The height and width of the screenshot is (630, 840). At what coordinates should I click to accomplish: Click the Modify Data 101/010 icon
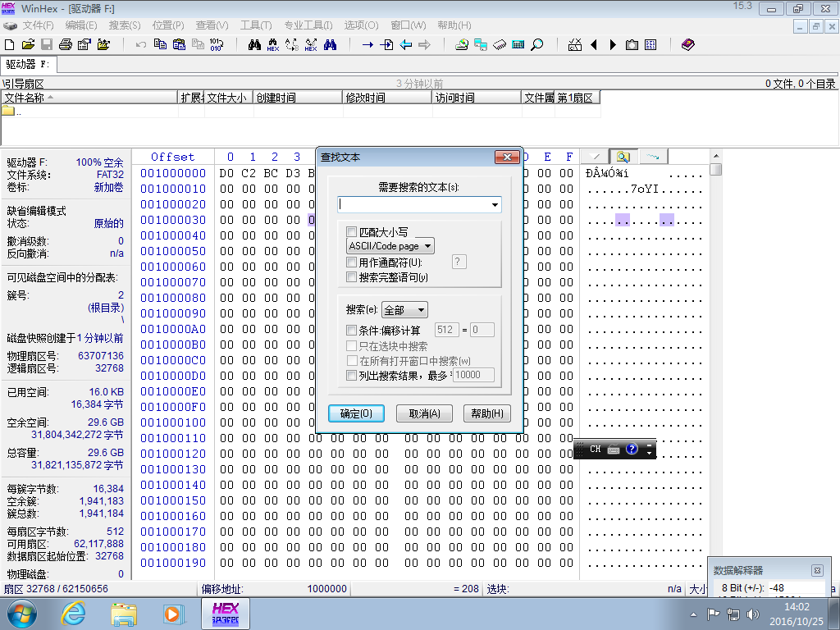tap(217, 44)
